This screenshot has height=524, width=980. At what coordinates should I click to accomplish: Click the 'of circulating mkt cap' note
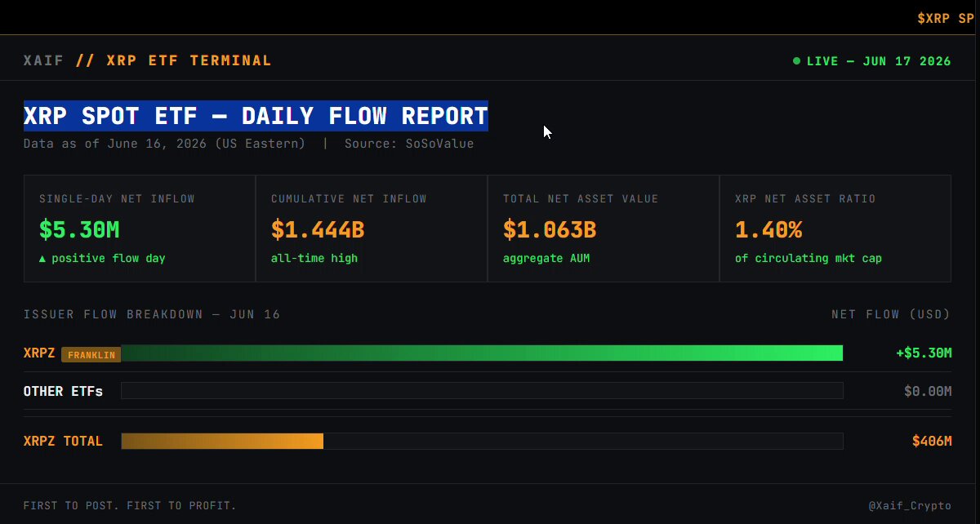point(808,258)
